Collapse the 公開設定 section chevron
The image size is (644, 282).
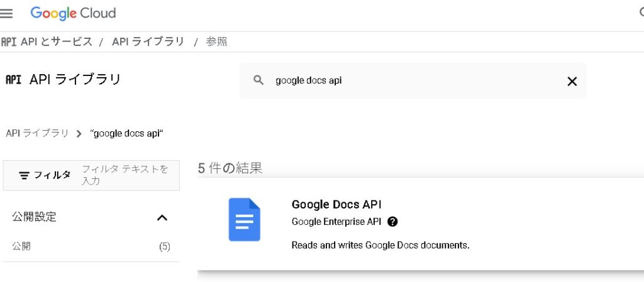coord(162,217)
